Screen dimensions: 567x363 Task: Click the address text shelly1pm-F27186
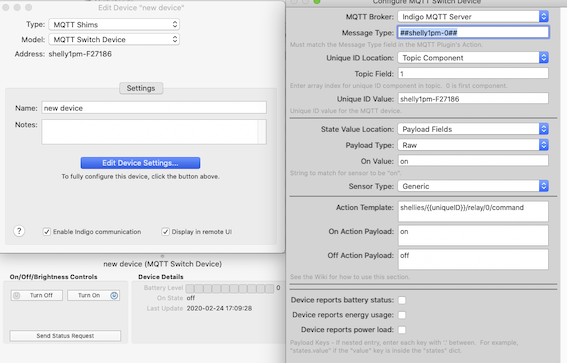pos(80,54)
